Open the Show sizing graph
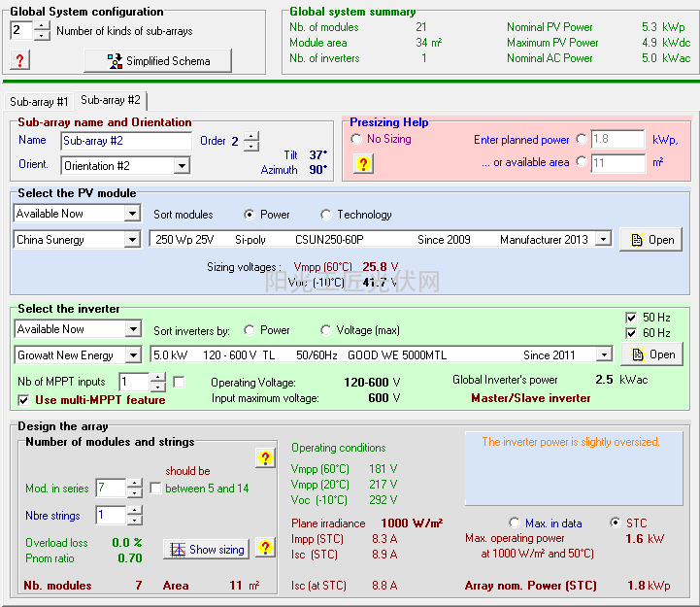Image resolution: width=700 pixels, height=607 pixels. tap(206, 549)
